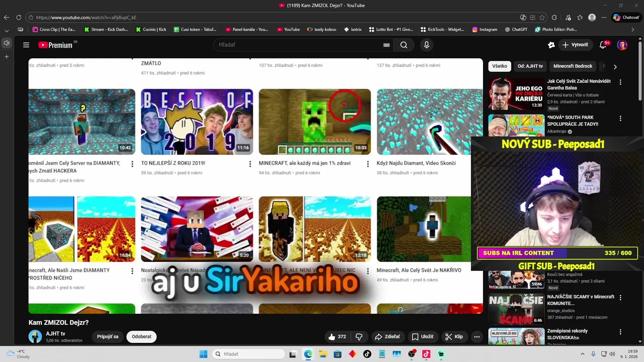Image resolution: width=644 pixels, height=362 pixels.
Task: Open creeper thumbnail with 10:33 duration
Action: tap(314, 122)
